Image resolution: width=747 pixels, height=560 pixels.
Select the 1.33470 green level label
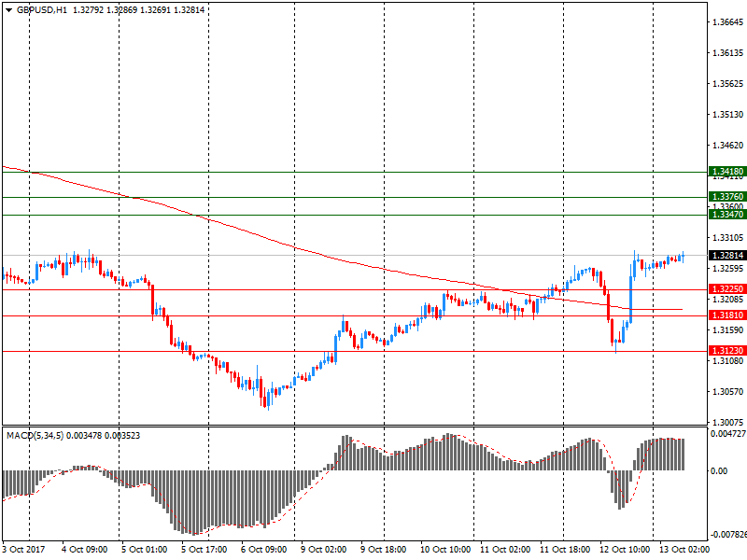point(727,215)
